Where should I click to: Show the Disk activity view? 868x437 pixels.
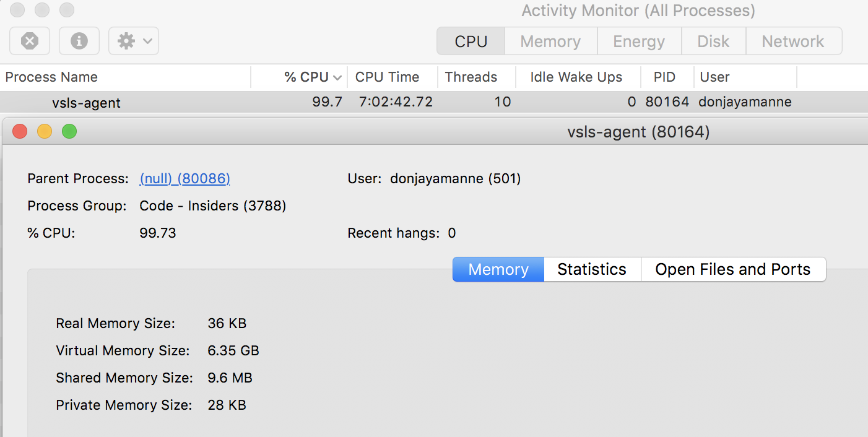point(713,41)
